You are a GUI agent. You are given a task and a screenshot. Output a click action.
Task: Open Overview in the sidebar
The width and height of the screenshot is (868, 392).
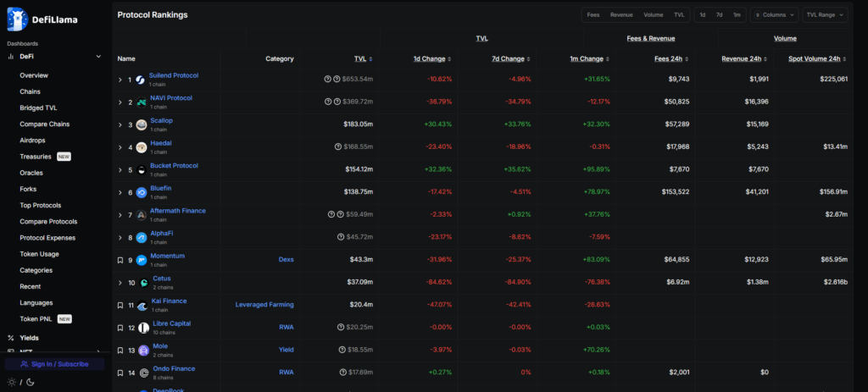[34, 75]
